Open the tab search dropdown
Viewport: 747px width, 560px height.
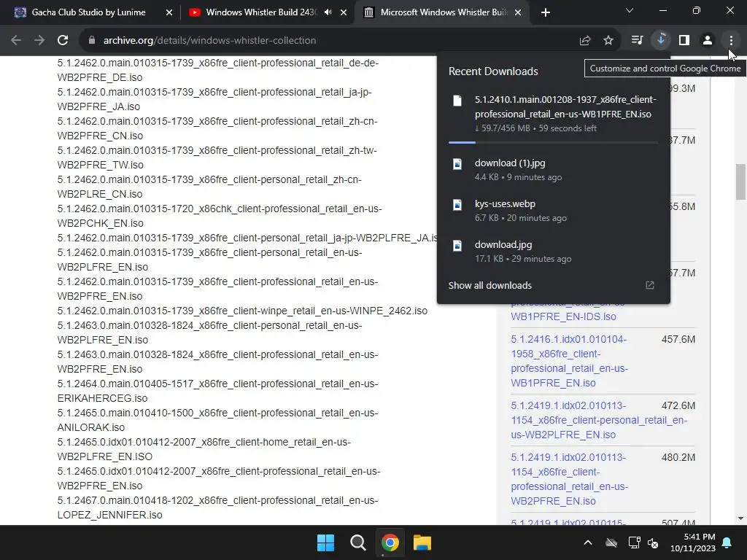630,10
